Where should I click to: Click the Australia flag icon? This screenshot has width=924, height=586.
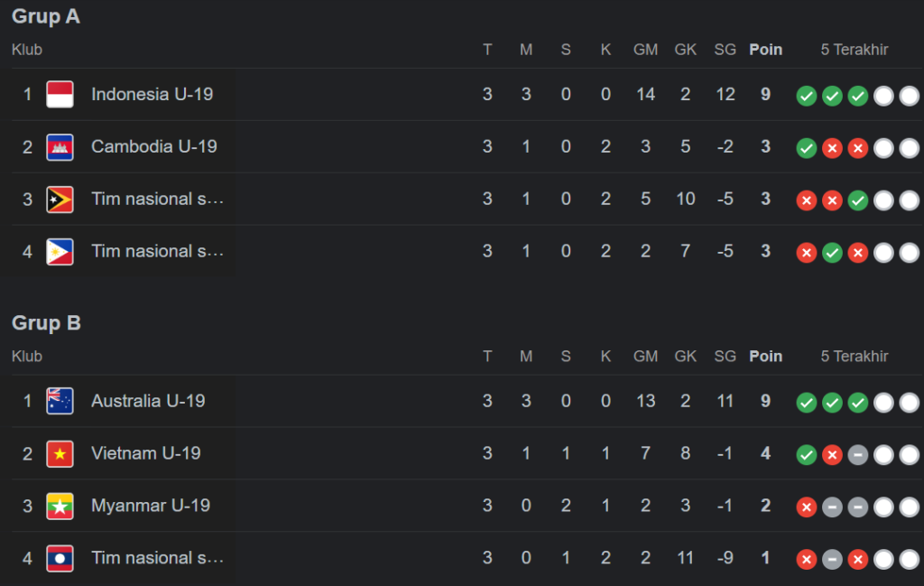pyautogui.click(x=60, y=401)
